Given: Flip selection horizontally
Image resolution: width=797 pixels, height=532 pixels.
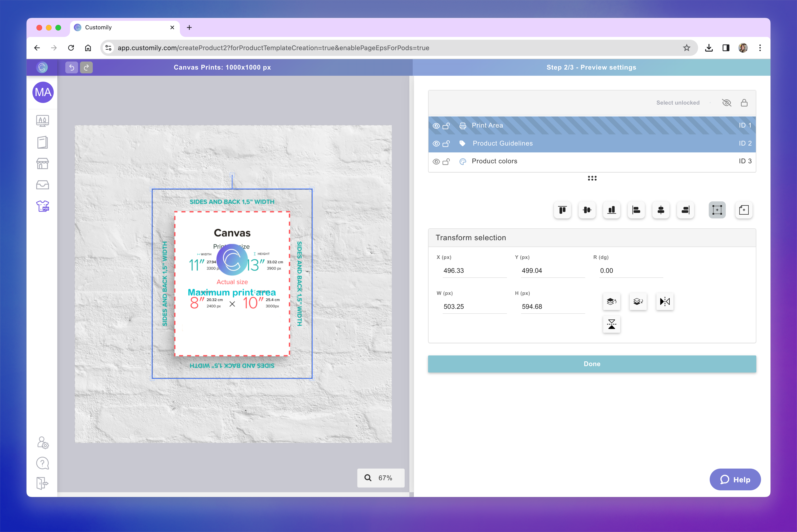Looking at the screenshot, I should (x=664, y=301).
